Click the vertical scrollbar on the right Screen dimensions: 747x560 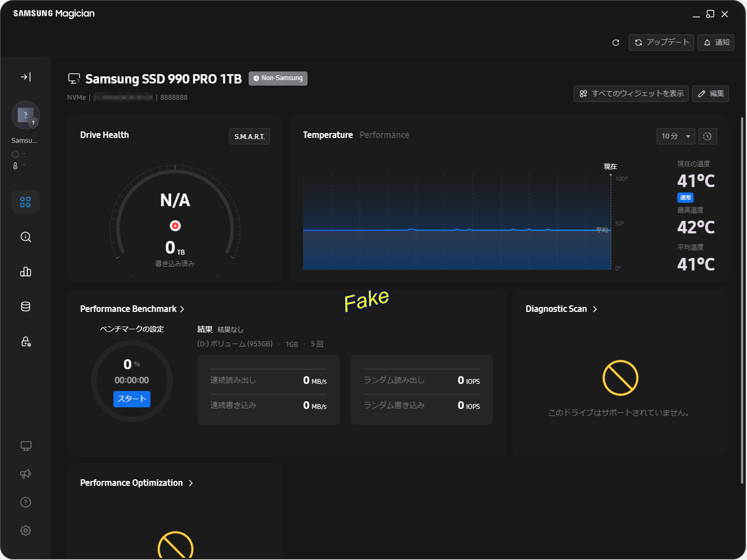(742, 300)
